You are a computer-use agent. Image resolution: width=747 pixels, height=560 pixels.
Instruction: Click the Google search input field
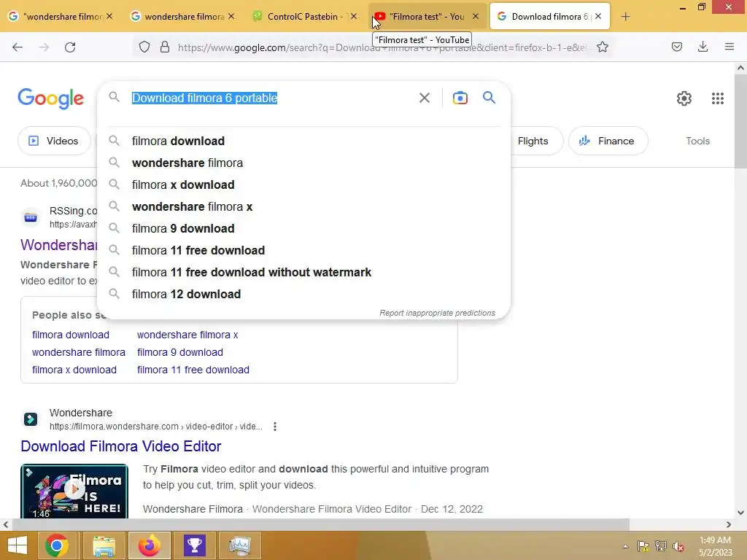click(x=270, y=98)
